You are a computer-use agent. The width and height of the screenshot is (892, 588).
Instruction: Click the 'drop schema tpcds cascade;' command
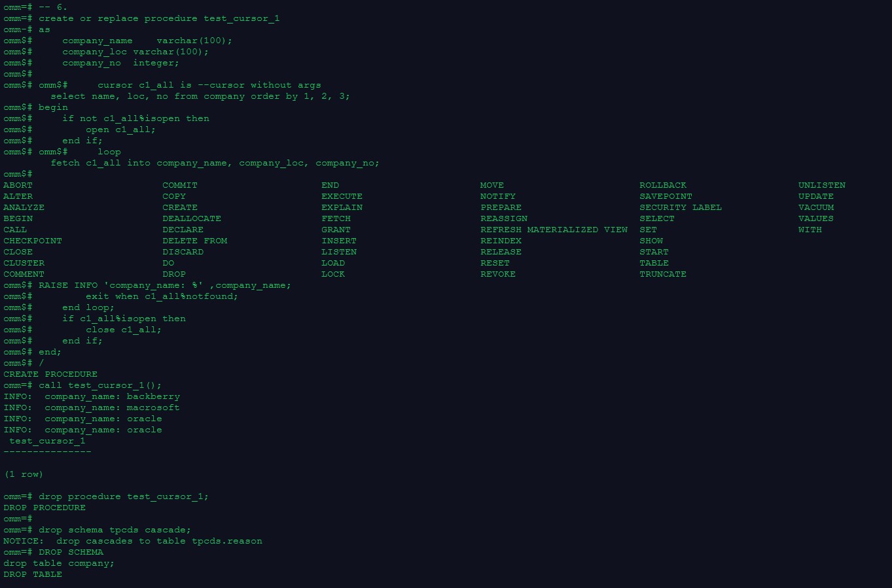(x=115, y=530)
